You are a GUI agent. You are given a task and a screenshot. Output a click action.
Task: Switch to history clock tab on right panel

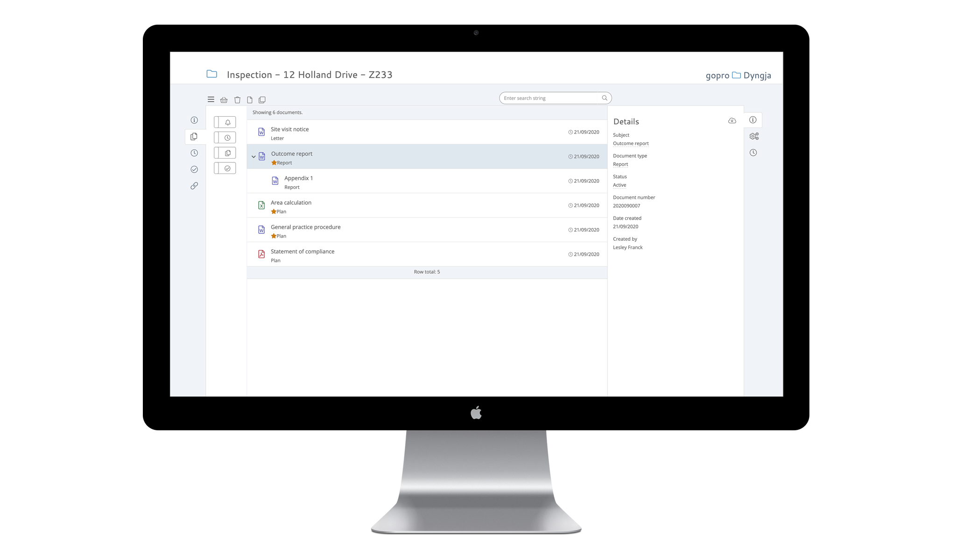point(753,153)
